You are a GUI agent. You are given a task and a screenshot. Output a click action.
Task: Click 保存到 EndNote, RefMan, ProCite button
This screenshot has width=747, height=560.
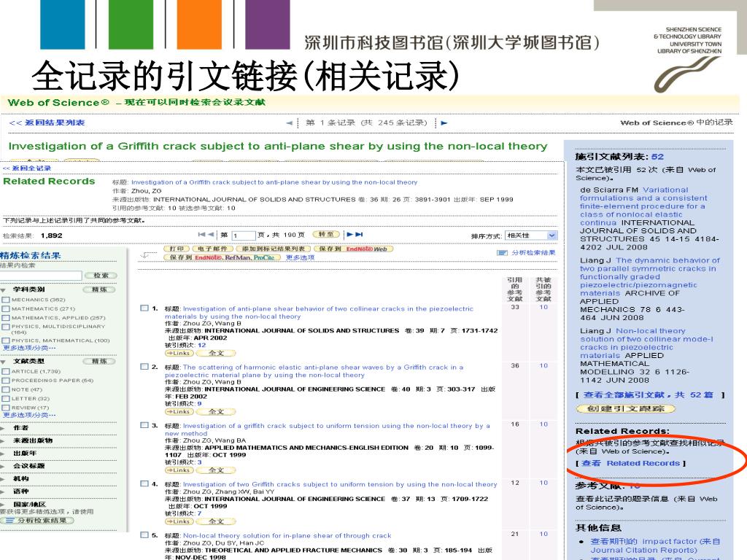click(222, 257)
